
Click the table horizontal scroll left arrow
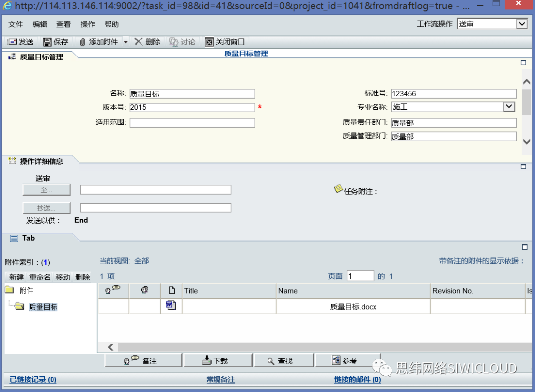[111, 347]
